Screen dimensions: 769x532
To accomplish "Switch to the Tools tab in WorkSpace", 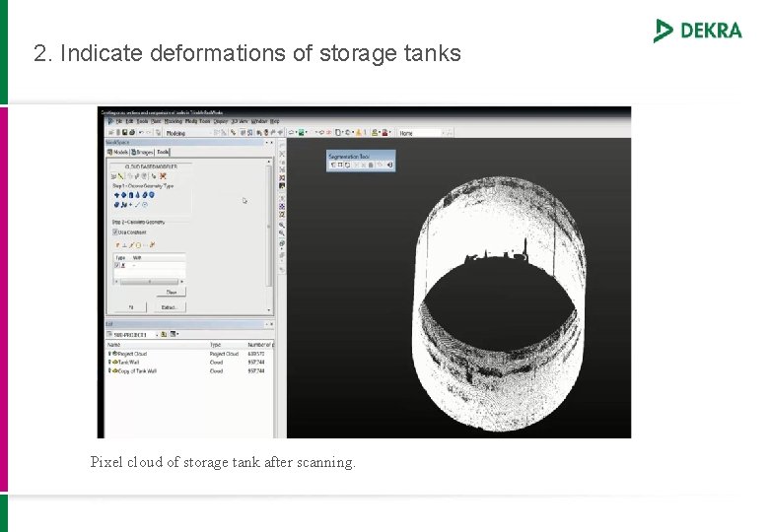I will pos(163,152).
